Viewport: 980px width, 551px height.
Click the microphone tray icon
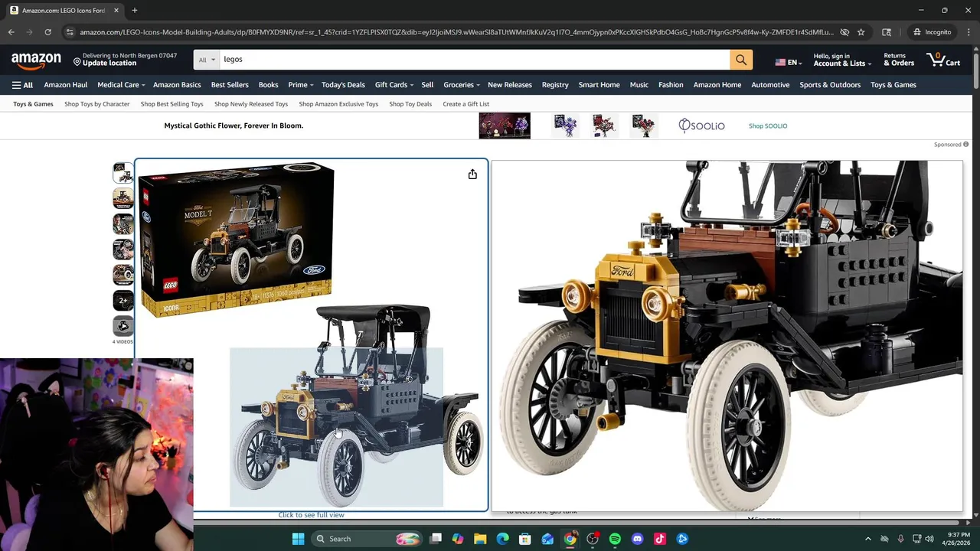(900, 539)
